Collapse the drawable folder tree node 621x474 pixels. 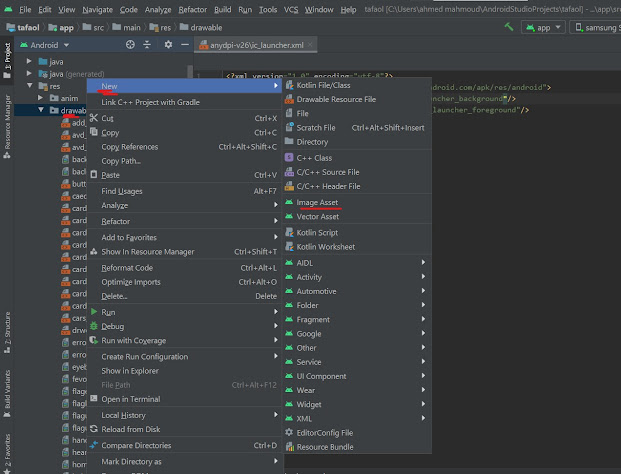click(42, 110)
